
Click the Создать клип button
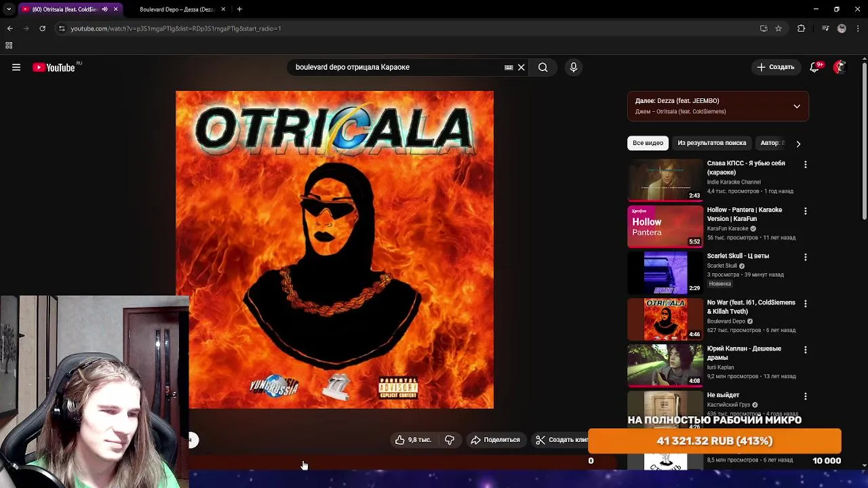[563, 440]
